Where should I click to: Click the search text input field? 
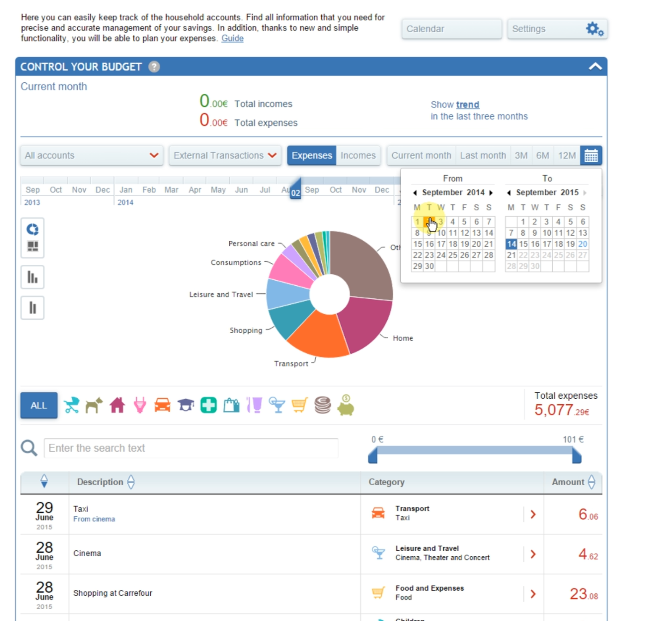tap(191, 448)
